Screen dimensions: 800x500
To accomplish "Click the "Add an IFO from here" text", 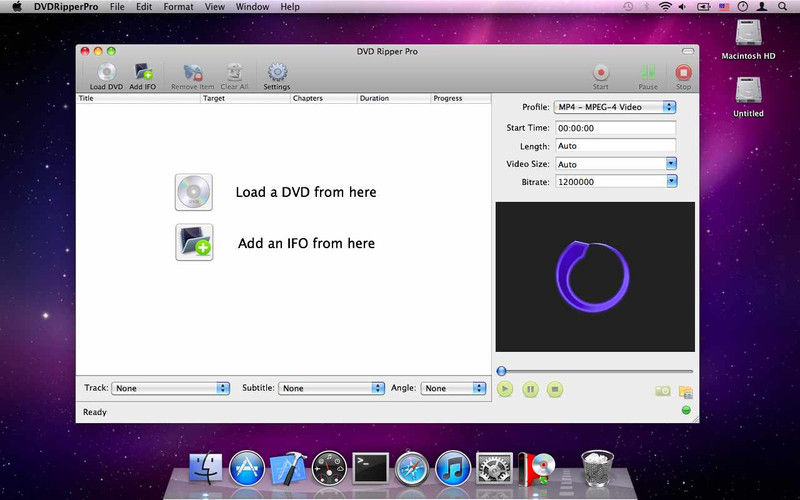I will (x=306, y=243).
